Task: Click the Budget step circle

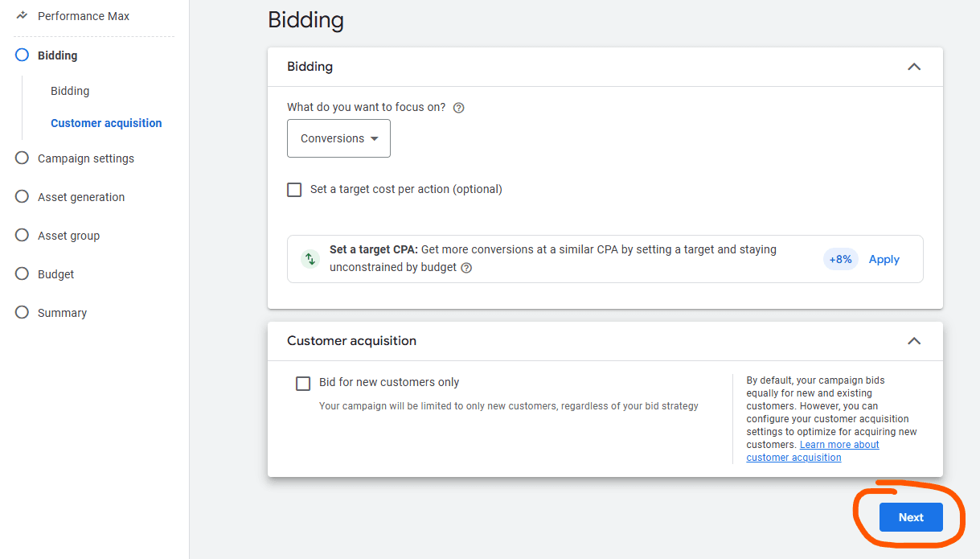Action: pyautogui.click(x=21, y=273)
